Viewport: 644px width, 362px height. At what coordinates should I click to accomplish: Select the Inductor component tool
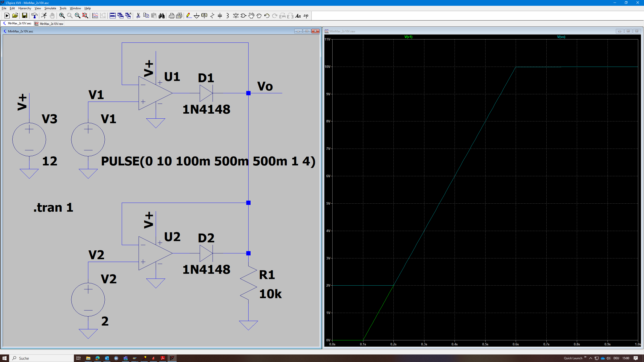228,16
